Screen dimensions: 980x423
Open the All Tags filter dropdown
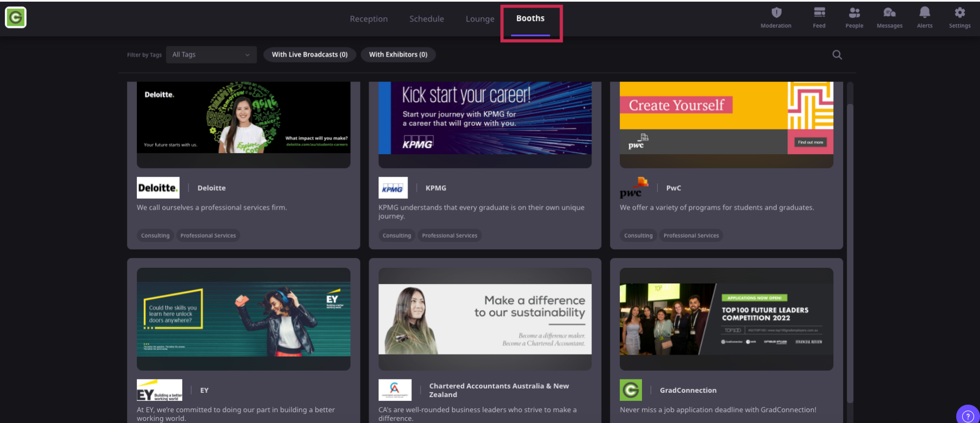click(211, 54)
